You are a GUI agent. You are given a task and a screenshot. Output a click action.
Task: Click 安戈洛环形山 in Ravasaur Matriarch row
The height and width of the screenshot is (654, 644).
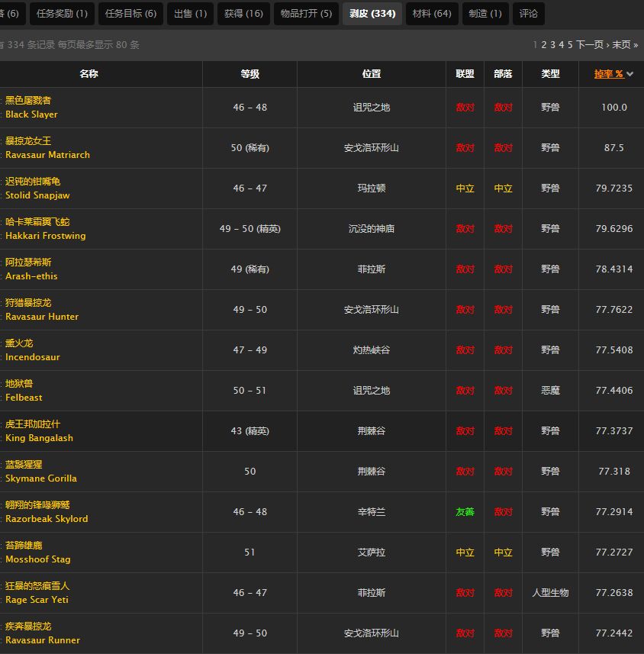point(372,148)
